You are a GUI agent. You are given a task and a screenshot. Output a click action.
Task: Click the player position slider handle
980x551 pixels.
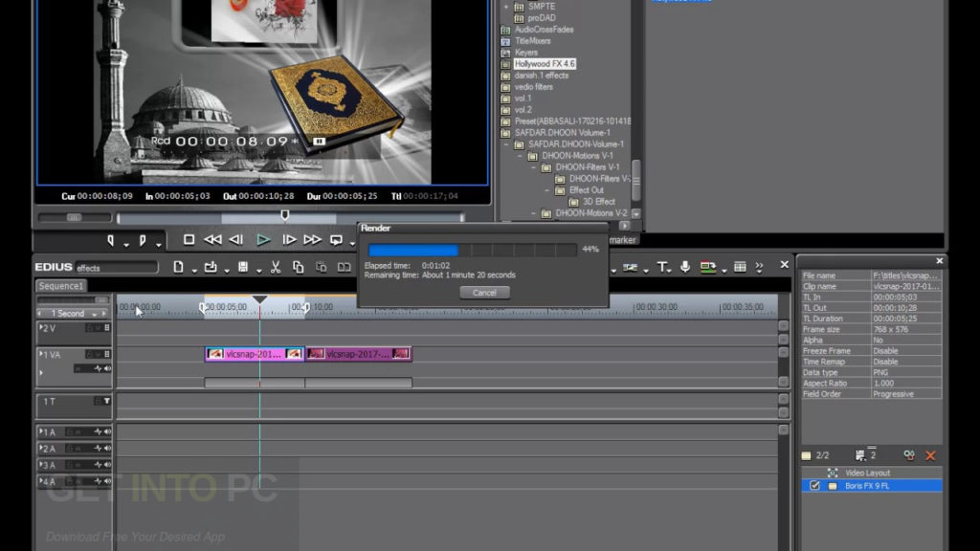coord(285,215)
